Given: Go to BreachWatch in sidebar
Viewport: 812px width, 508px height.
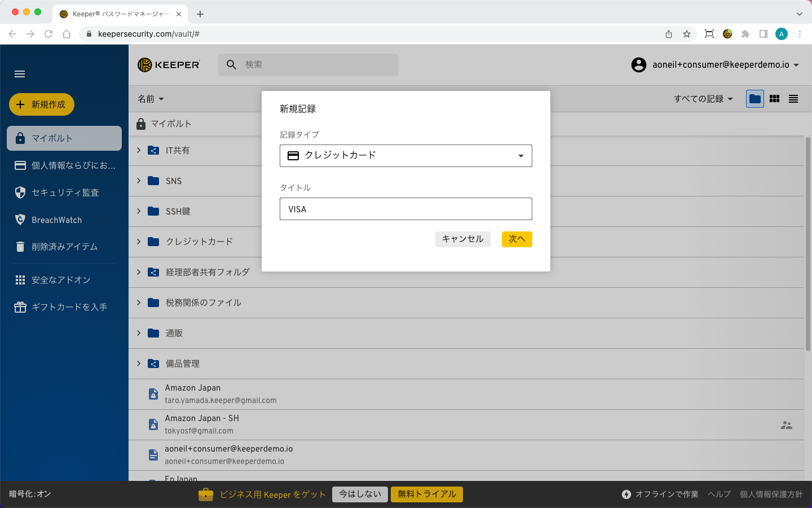Looking at the screenshot, I should click(56, 220).
